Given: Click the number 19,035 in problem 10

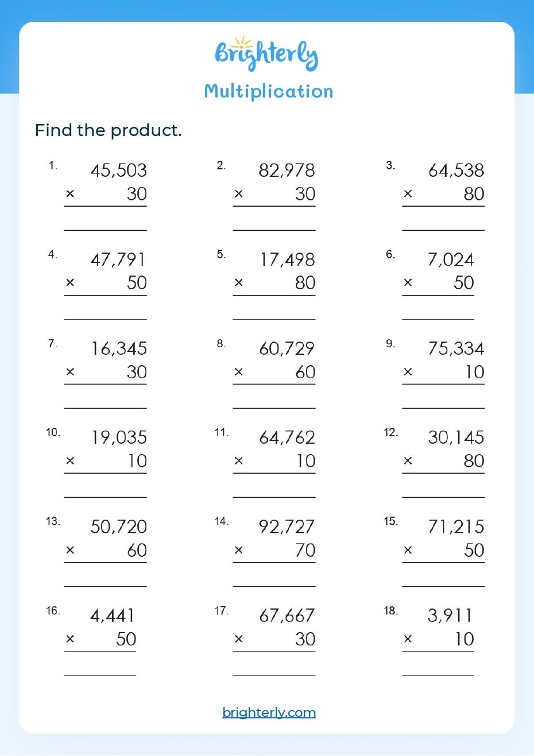Looking at the screenshot, I should point(119,438).
